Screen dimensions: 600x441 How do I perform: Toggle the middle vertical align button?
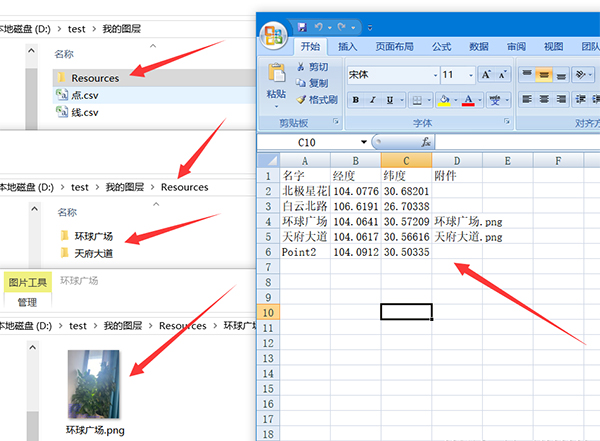click(546, 75)
